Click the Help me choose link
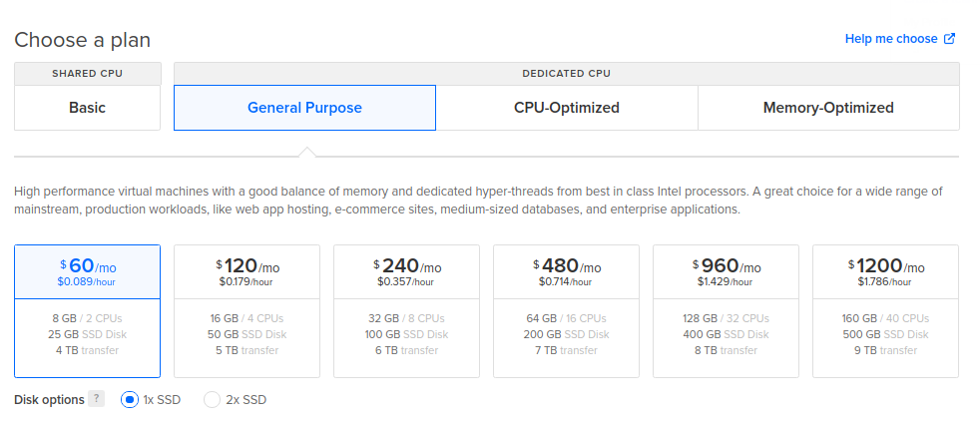This screenshot has width=980, height=425. coord(890,39)
